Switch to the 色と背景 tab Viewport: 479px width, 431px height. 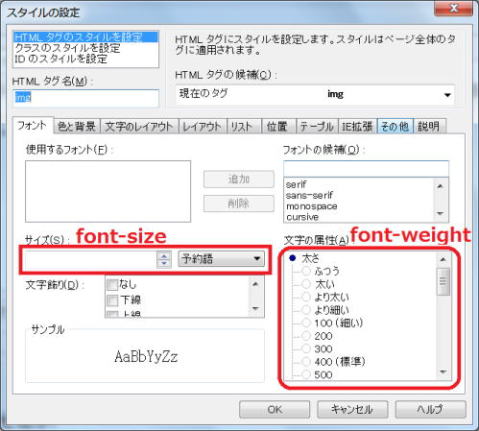click(77, 127)
